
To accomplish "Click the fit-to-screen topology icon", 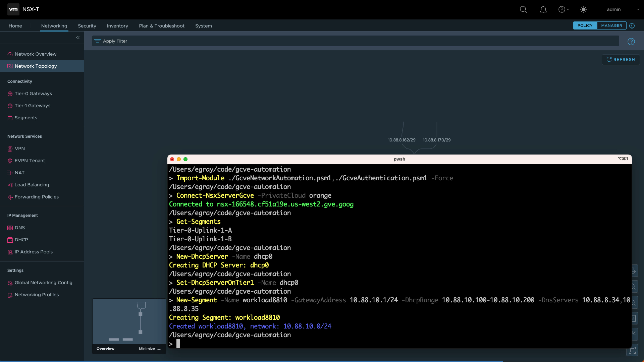I will 632,350.
